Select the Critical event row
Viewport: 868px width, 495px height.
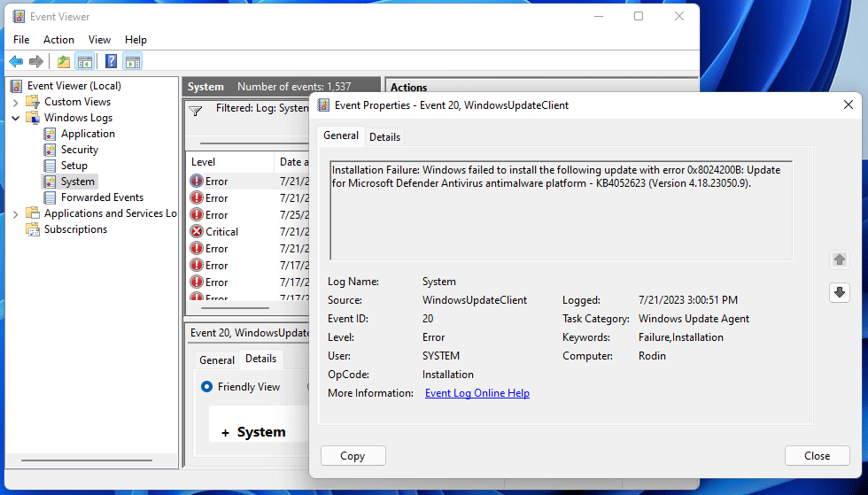249,231
